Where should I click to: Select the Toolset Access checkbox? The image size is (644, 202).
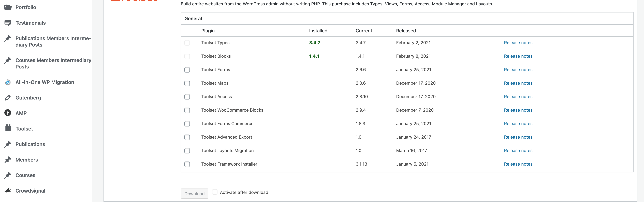pos(187,97)
